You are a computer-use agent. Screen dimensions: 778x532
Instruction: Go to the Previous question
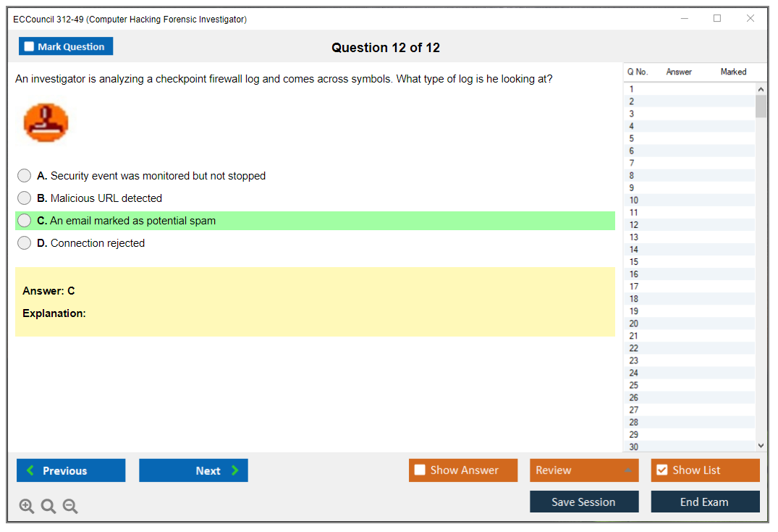pos(71,470)
